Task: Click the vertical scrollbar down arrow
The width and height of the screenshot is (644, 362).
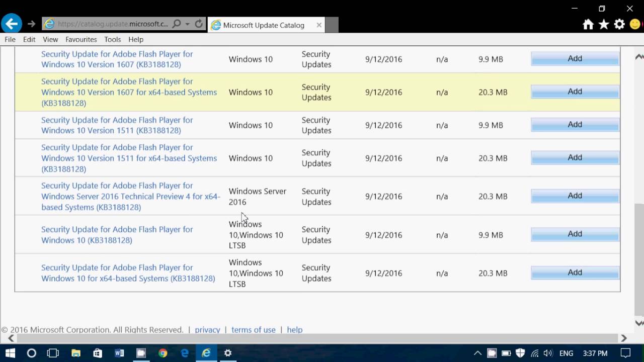Action: tap(639, 323)
